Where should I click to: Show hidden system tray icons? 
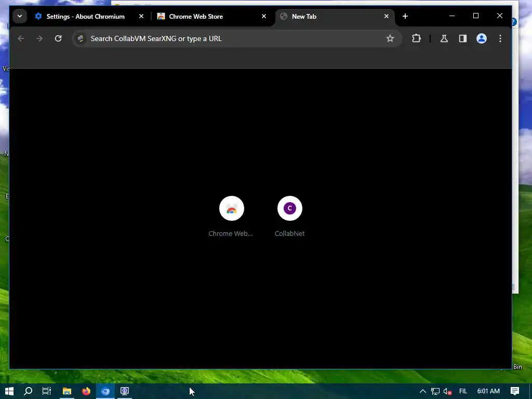(423, 391)
